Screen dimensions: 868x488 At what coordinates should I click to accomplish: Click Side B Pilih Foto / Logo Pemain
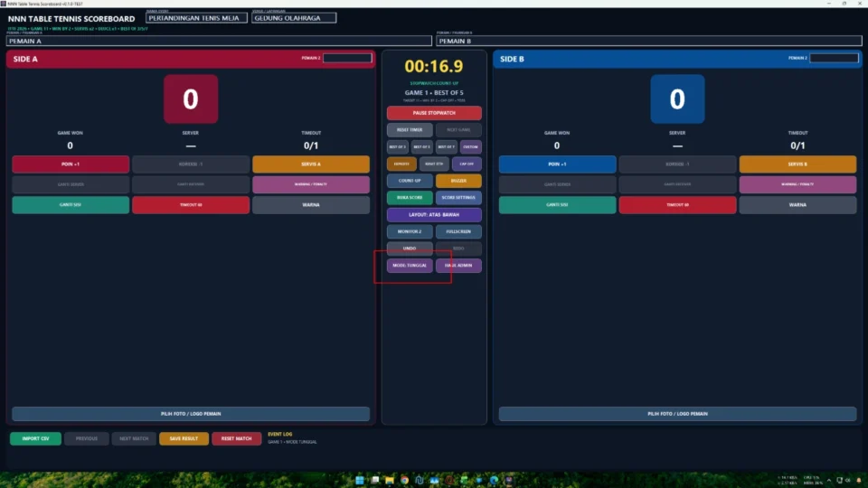(677, 414)
